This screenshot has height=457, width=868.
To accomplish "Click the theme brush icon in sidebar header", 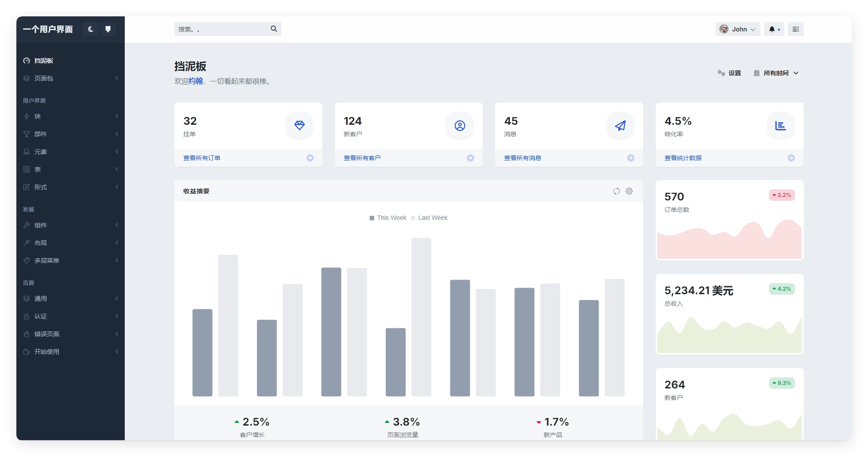I will [108, 29].
